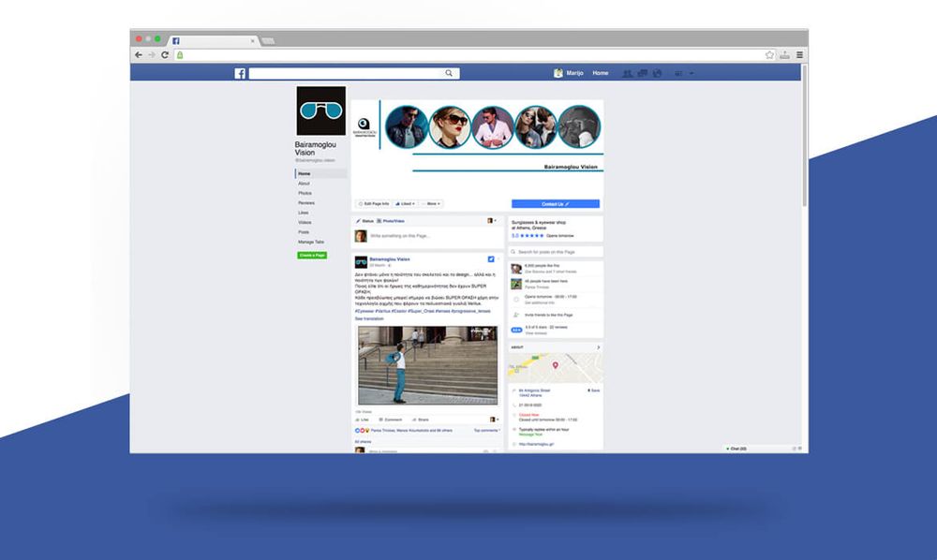Image resolution: width=937 pixels, height=560 pixels.
Task: Open the map with the red location pin
Action: point(555,368)
